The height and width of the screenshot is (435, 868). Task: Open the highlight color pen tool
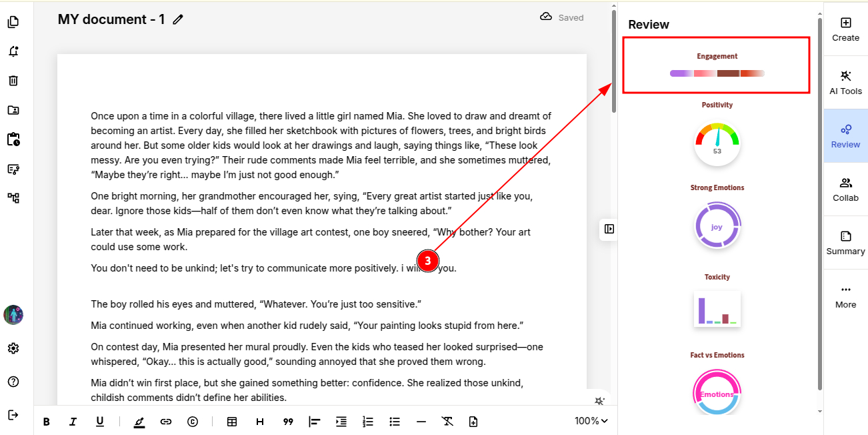[x=139, y=422]
